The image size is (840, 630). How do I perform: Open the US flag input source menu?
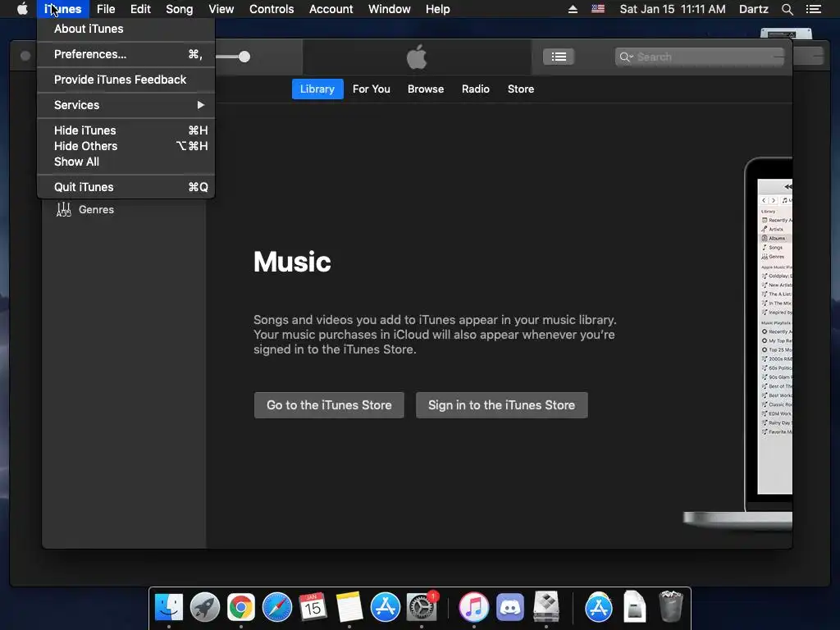tap(598, 9)
